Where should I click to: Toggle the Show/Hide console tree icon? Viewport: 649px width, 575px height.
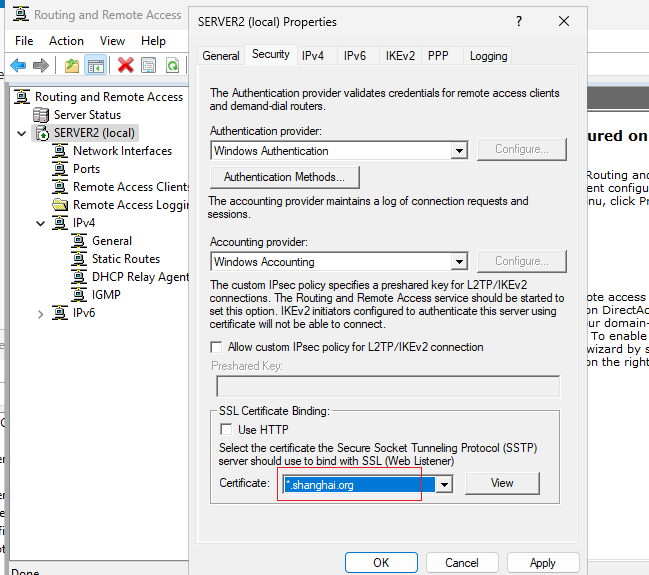click(x=96, y=65)
